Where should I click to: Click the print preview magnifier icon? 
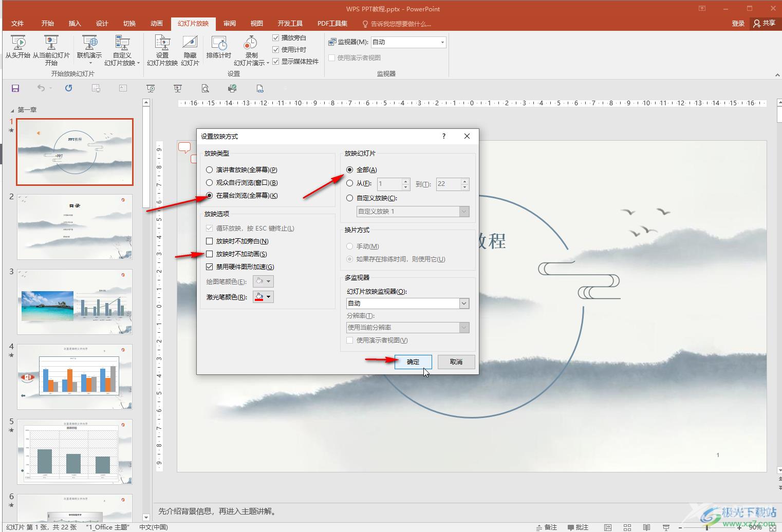pyautogui.click(x=205, y=88)
